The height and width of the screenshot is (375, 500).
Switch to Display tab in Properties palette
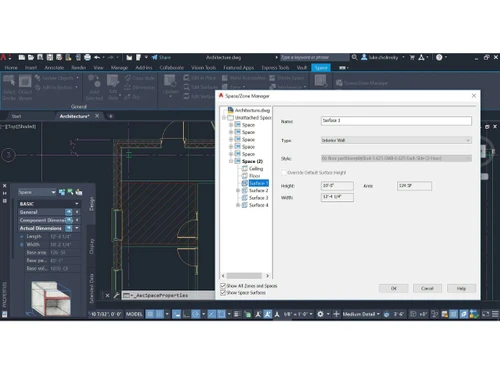pos(92,246)
